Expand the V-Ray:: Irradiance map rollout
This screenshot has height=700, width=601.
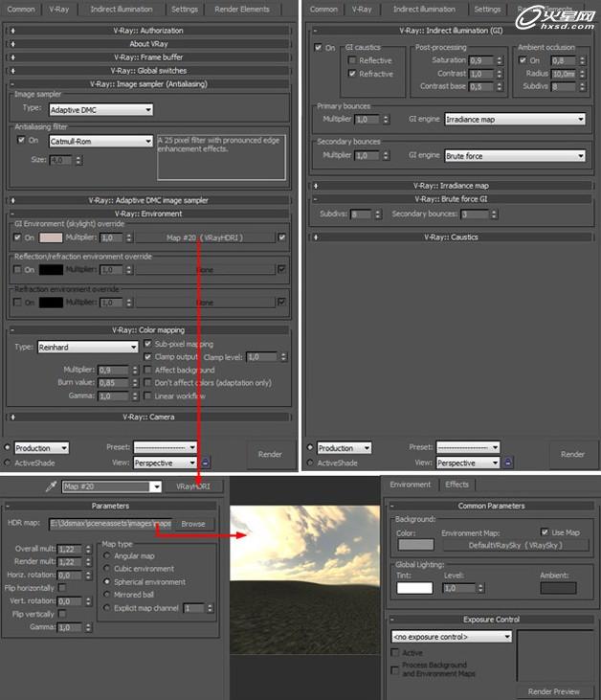(451, 186)
